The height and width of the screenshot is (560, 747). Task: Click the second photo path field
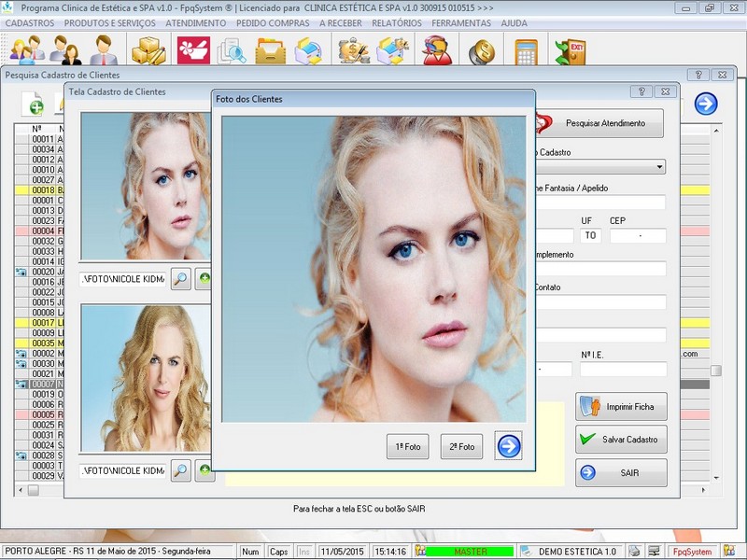(123, 470)
